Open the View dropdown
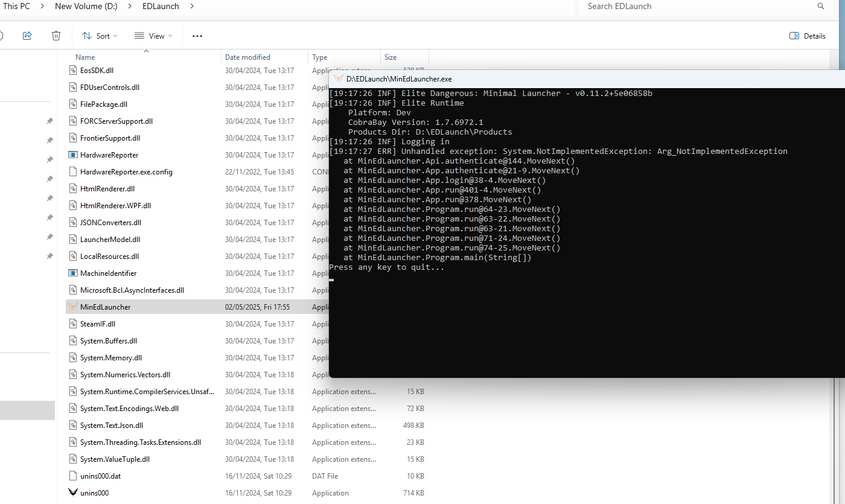Screen dimensions: 845x504 [153, 36]
